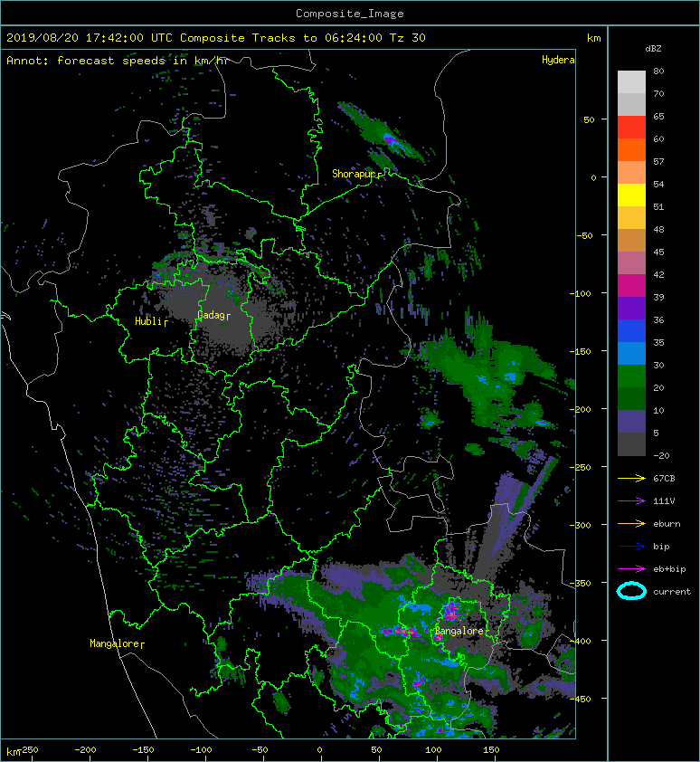Select the light gray swatch between 80 and 70 dBZ

click(631, 82)
